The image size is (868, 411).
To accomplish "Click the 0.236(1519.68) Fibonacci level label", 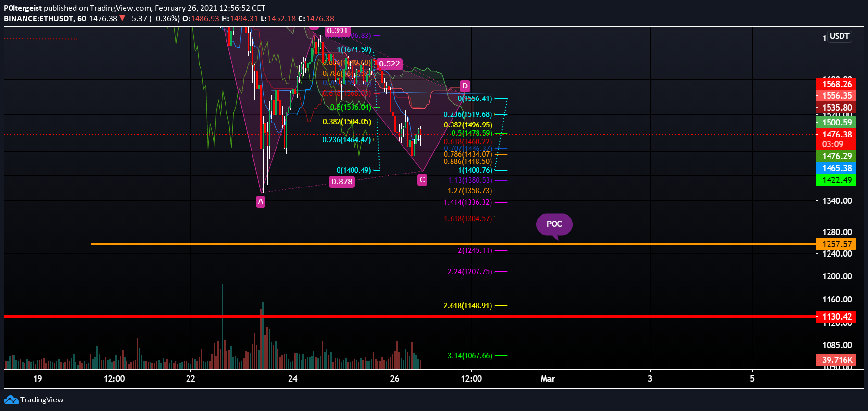I will pyautogui.click(x=468, y=114).
